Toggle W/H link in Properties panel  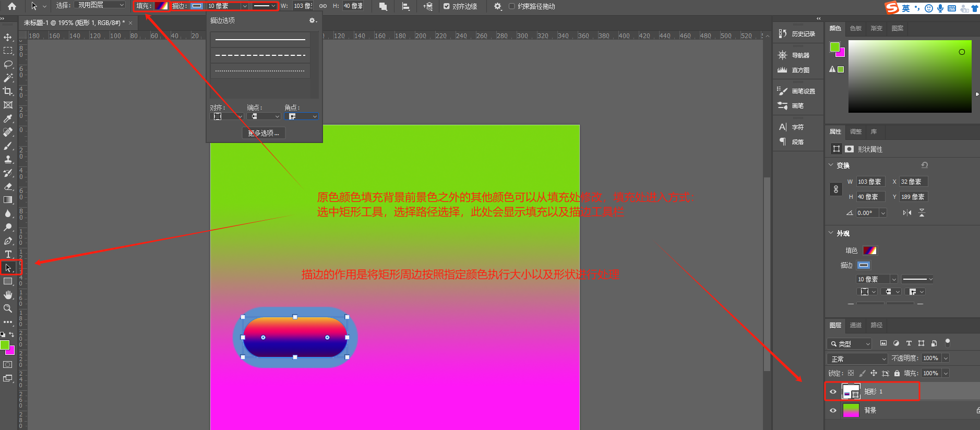(x=836, y=189)
